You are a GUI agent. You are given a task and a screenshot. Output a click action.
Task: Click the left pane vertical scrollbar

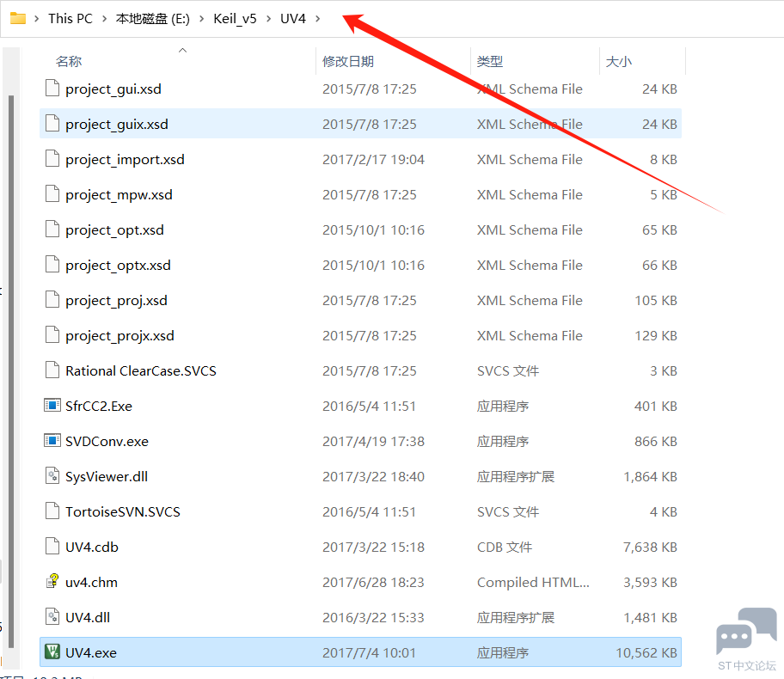11,371
